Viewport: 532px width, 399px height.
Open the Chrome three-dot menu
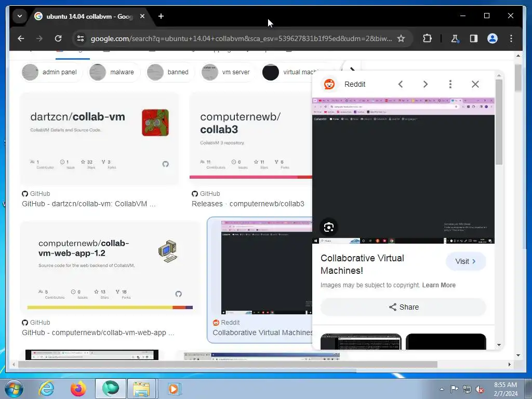pyautogui.click(x=511, y=38)
